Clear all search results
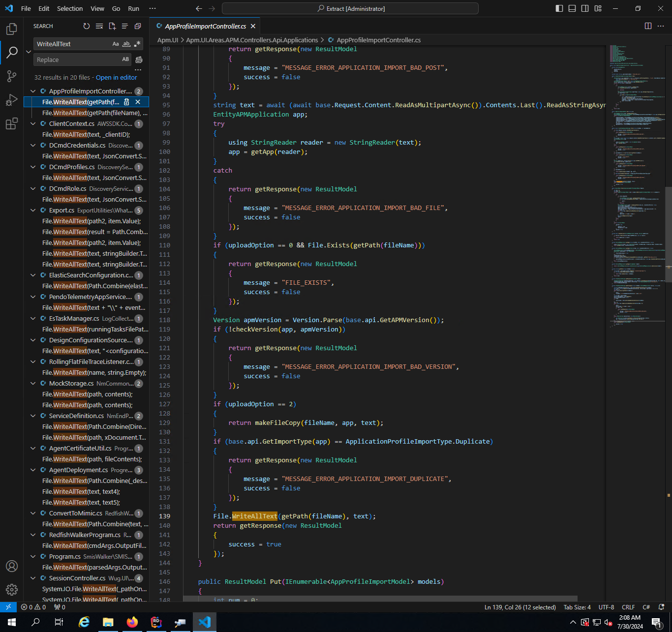The height and width of the screenshot is (632, 672). click(x=99, y=26)
